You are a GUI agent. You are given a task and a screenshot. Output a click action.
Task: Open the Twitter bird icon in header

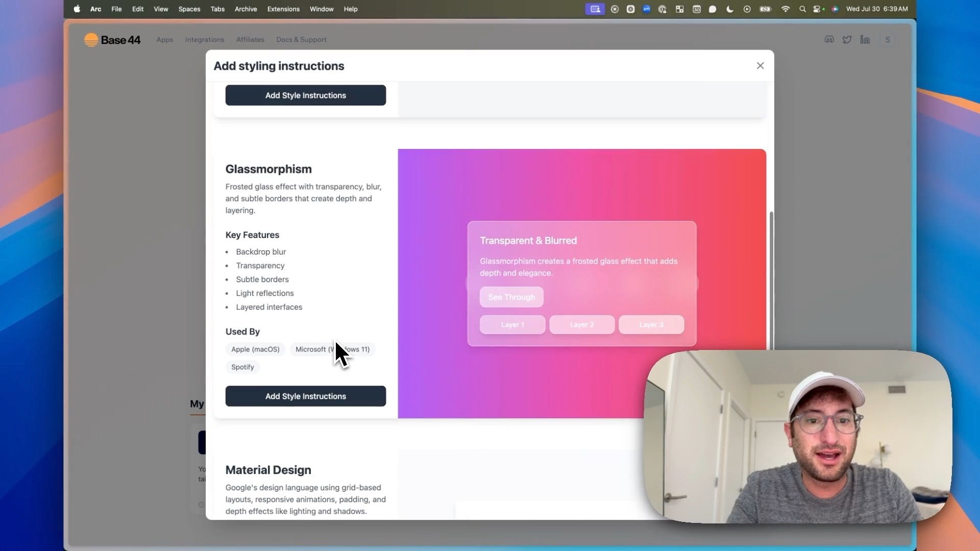[847, 40]
